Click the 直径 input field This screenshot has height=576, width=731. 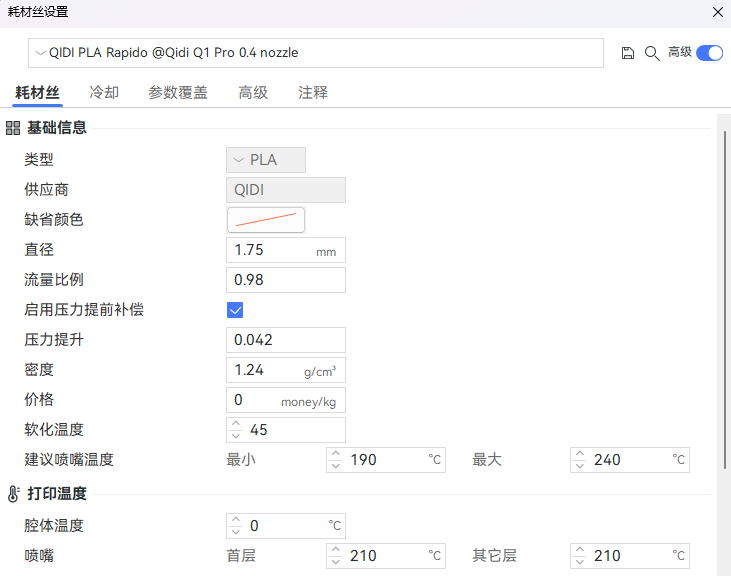272,250
